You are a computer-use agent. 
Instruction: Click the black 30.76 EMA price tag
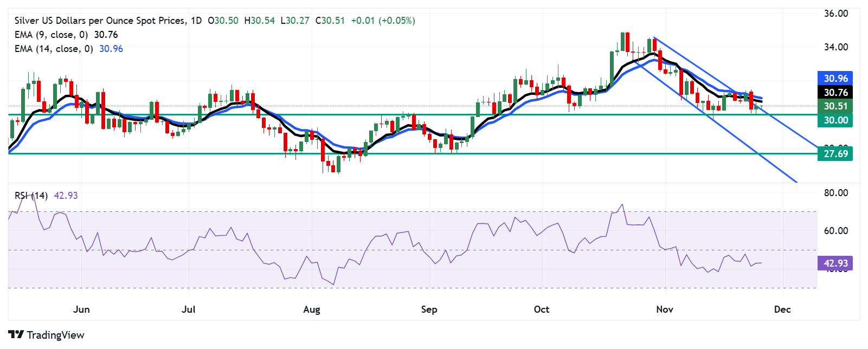coord(835,93)
